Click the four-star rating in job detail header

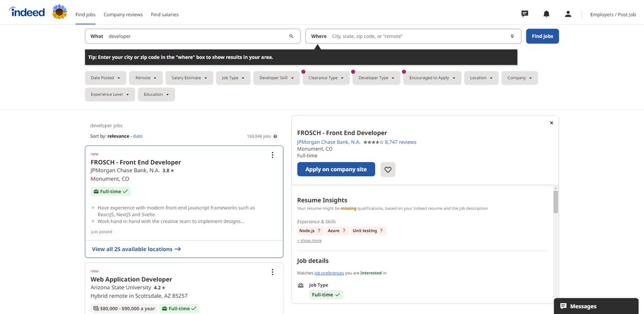[373, 142]
